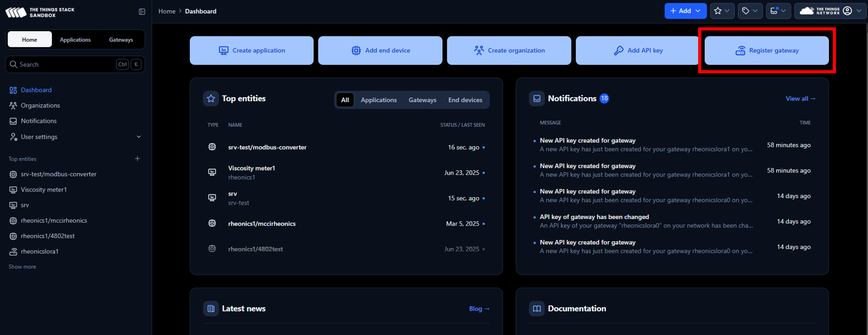This screenshot has height=335, width=868.
Task: Open Notifications in the sidebar
Action: point(39,121)
